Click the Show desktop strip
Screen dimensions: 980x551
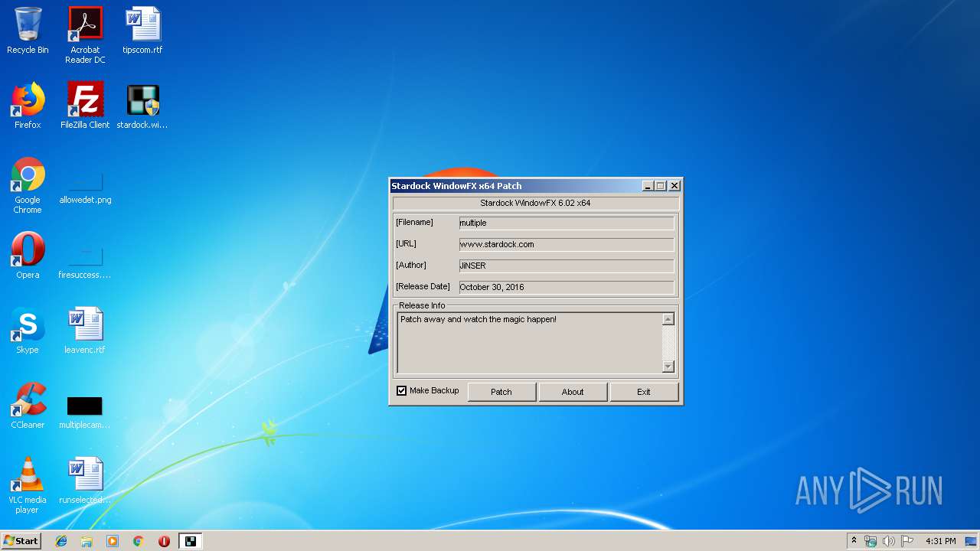972,541
